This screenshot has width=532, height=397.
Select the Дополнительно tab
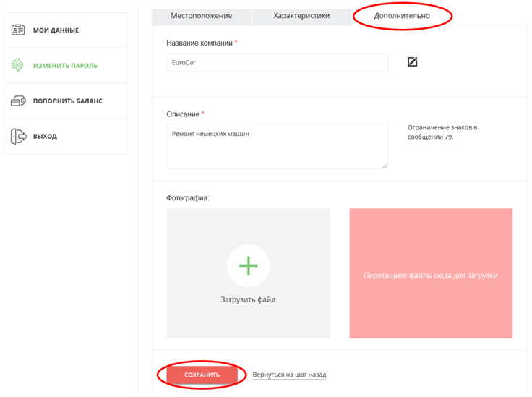click(402, 16)
